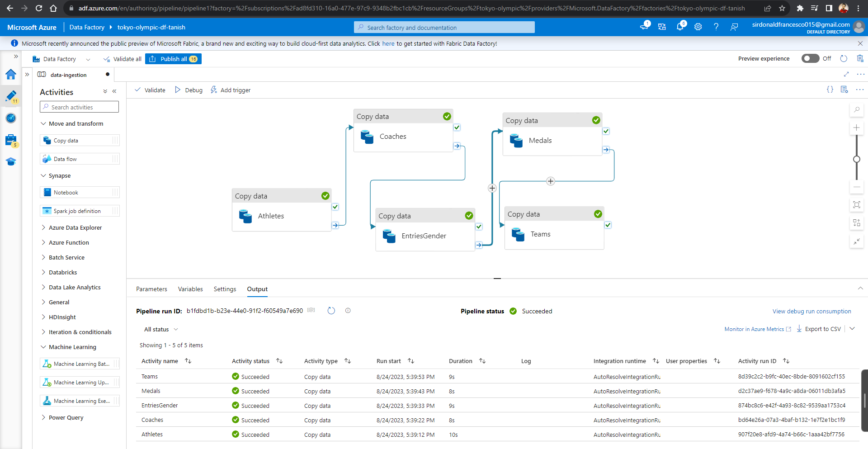Switch to the Parameters tab
868x449 pixels.
click(151, 289)
